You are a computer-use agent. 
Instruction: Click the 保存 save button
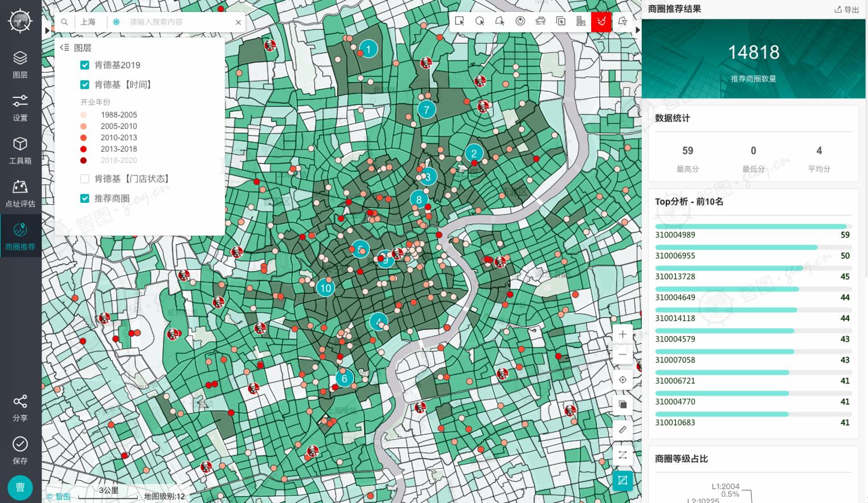pos(20,451)
